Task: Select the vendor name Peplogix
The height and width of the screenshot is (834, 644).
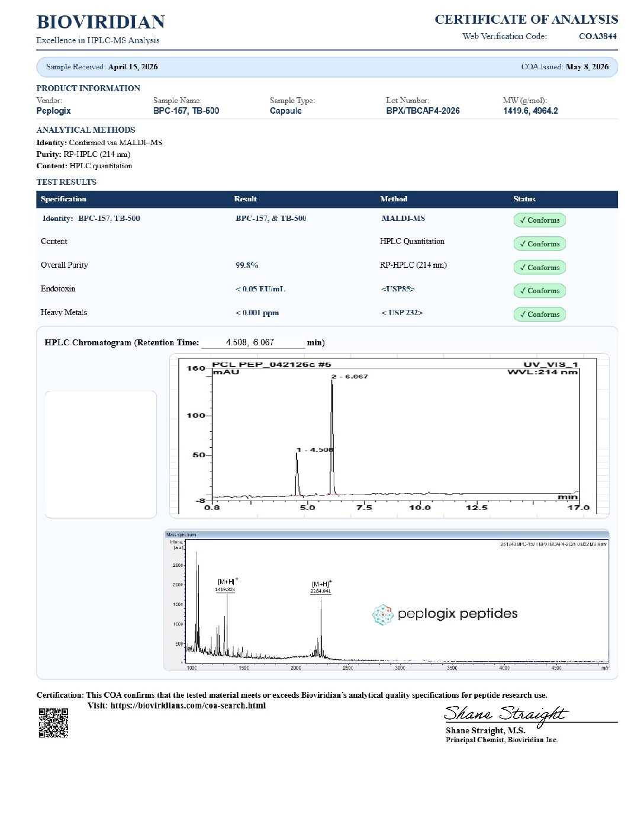Action: pos(53,111)
